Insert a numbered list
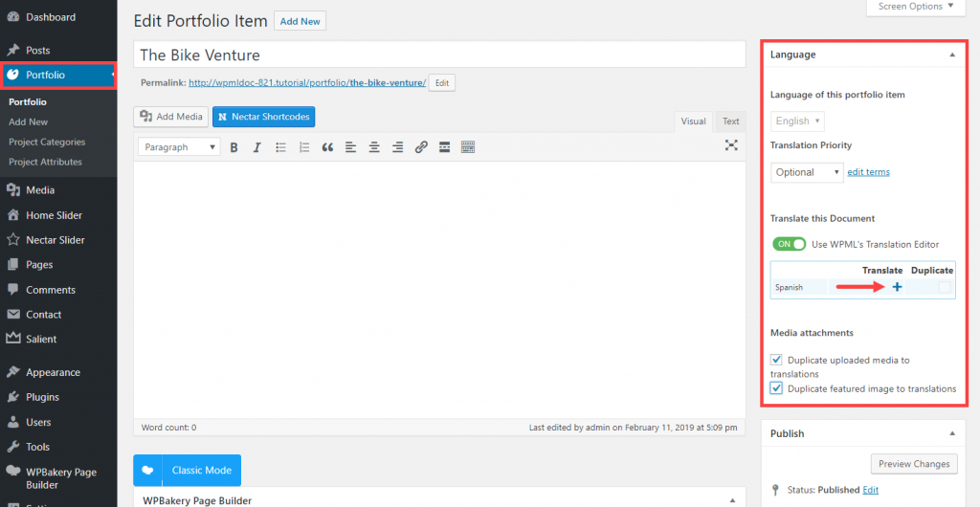 click(x=304, y=147)
